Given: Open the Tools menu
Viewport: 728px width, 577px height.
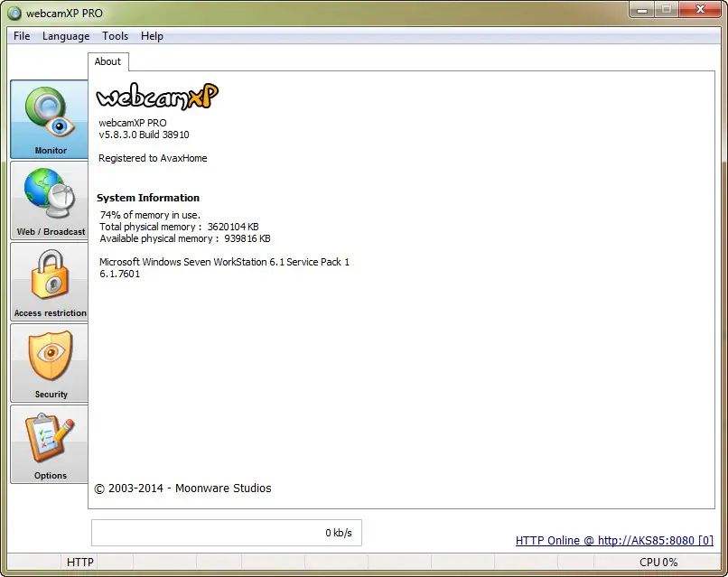Looking at the screenshot, I should click(x=115, y=36).
